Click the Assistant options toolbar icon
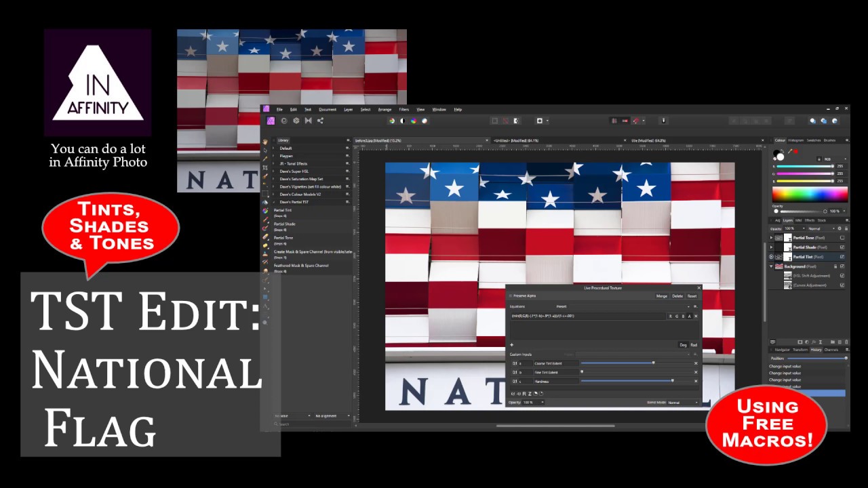The height and width of the screenshot is (488, 868). point(664,121)
